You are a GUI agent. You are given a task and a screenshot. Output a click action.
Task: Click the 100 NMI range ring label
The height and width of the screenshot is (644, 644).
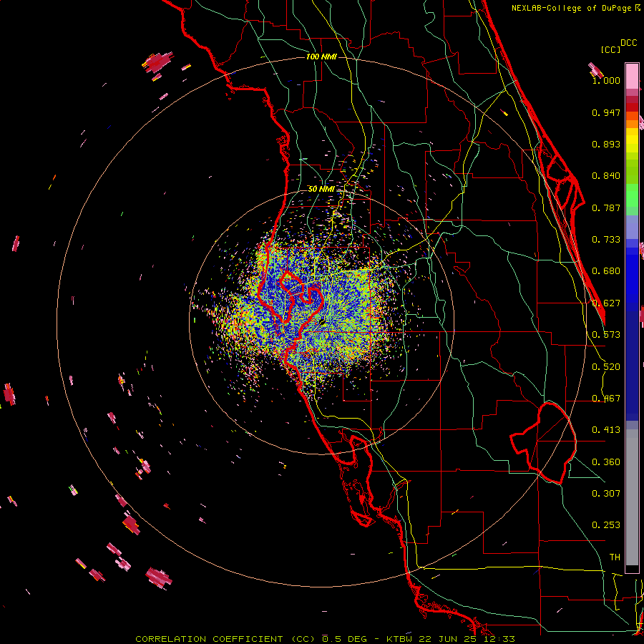tap(321, 57)
